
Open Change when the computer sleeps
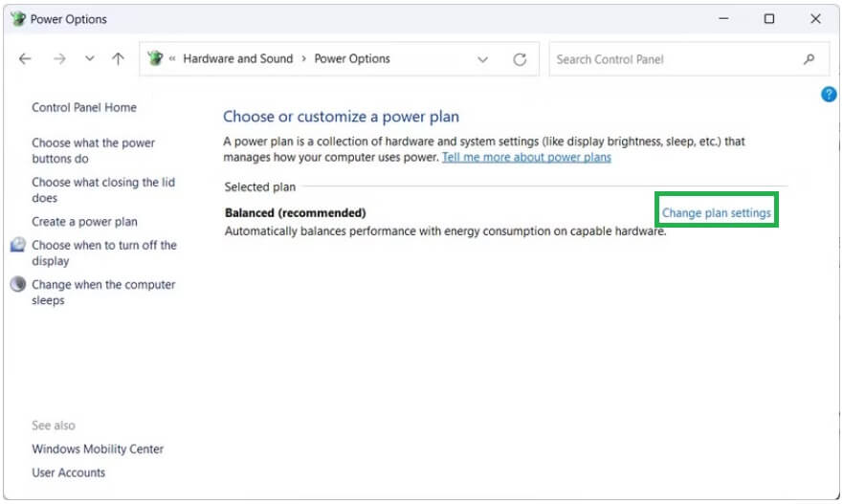point(103,292)
